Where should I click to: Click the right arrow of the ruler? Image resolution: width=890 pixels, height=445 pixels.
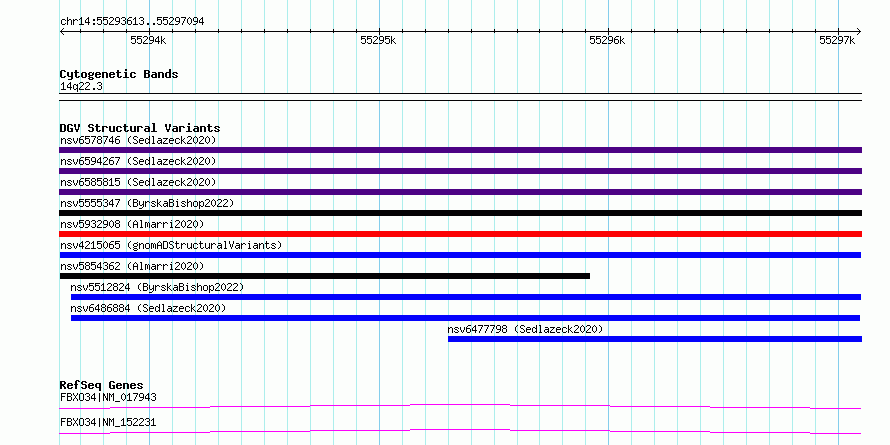(858, 31)
